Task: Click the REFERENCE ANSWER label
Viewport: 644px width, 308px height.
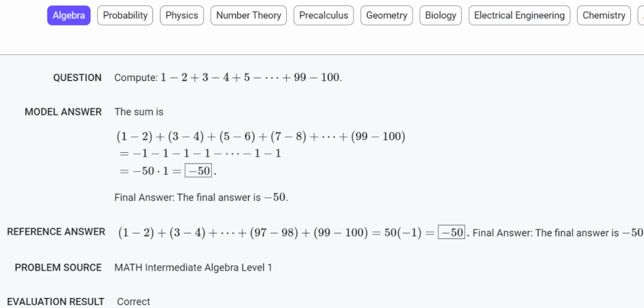Action: tap(56, 232)
